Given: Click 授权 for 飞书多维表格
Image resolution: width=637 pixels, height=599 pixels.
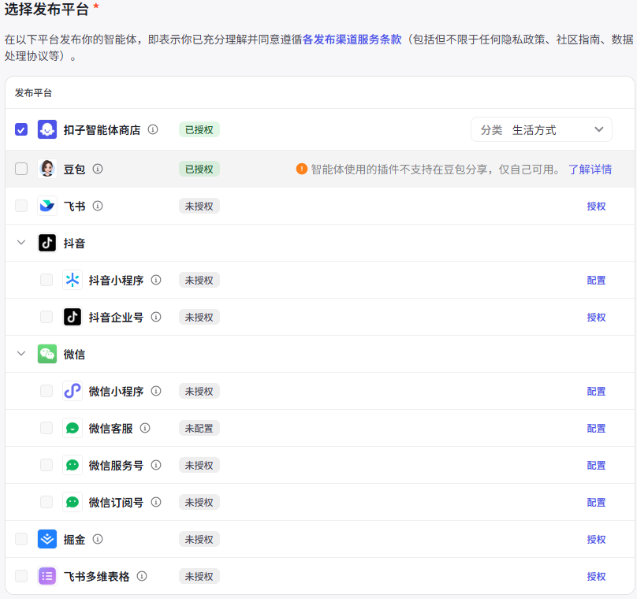Looking at the screenshot, I should pos(596,576).
